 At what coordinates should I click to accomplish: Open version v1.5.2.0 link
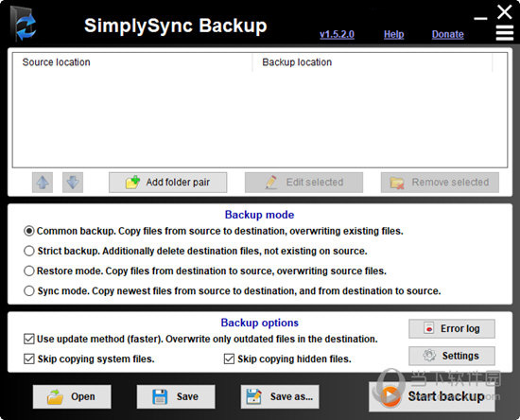tap(337, 34)
